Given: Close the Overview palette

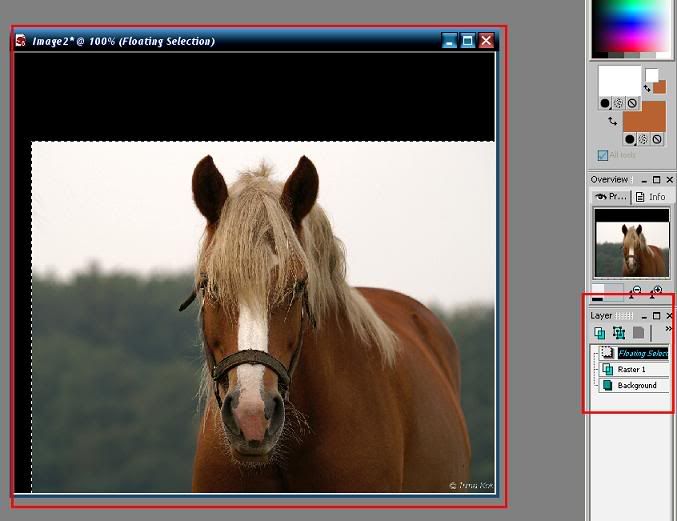Looking at the screenshot, I should coord(670,180).
